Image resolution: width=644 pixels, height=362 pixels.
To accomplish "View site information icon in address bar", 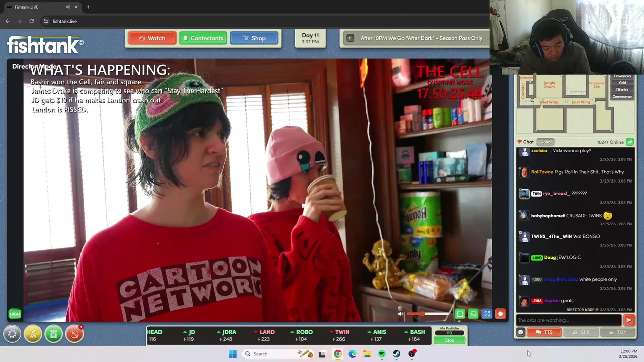I will pos(46,21).
